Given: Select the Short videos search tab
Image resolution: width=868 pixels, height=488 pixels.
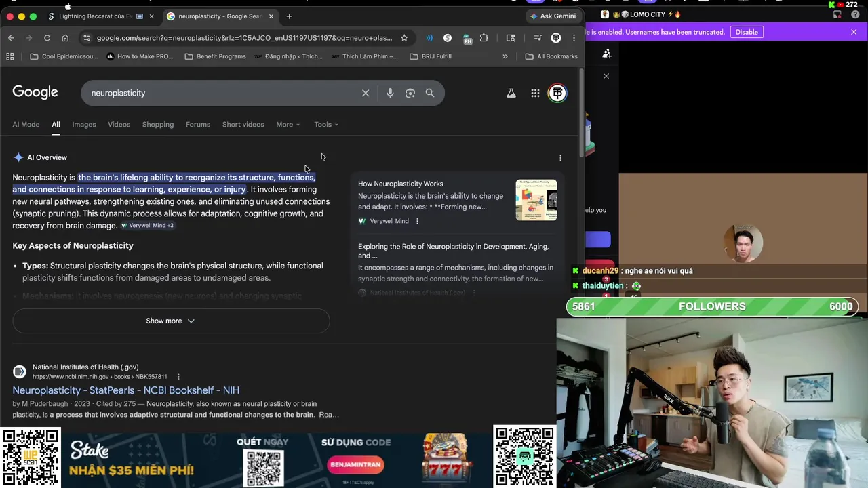Looking at the screenshot, I should (x=243, y=125).
